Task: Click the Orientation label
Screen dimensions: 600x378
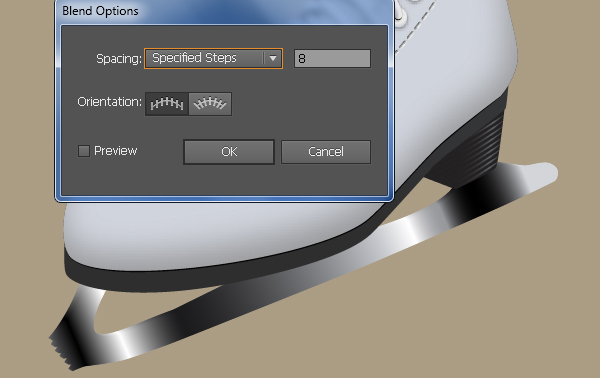Action: (x=109, y=102)
